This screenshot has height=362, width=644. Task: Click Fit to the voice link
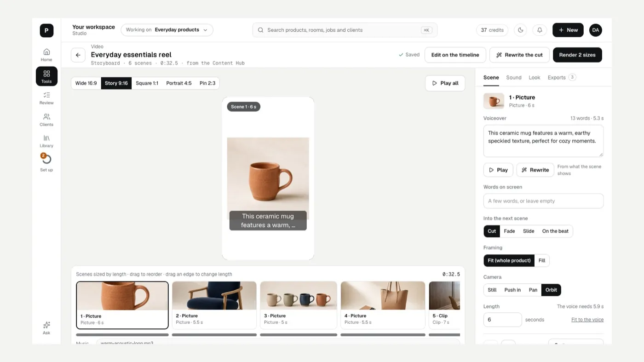tap(587, 320)
